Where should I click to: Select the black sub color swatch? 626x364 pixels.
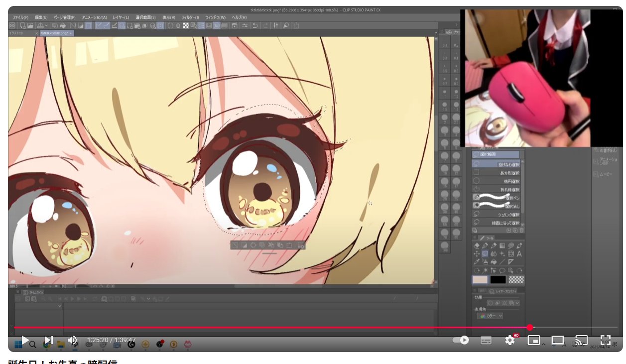(498, 280)
